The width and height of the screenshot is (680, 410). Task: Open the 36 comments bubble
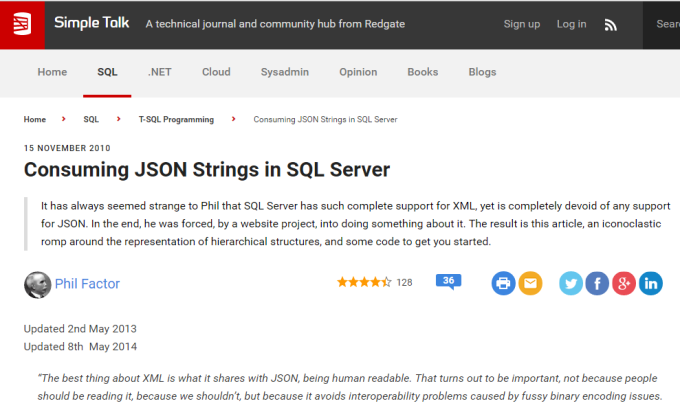tap(448, 282)
